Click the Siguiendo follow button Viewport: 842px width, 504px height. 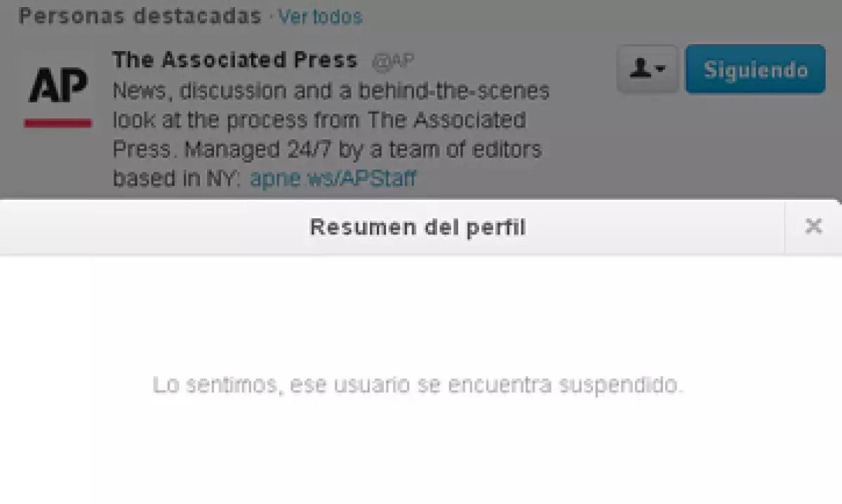(755, 69)
